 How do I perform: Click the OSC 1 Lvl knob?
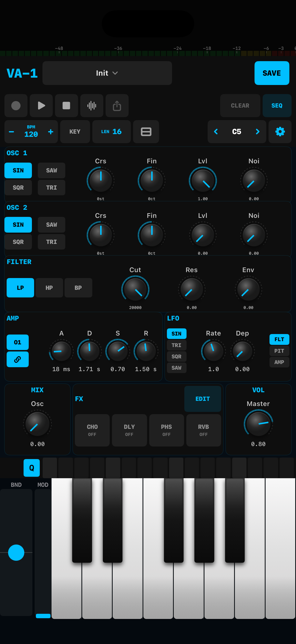[x=202, y=181]
